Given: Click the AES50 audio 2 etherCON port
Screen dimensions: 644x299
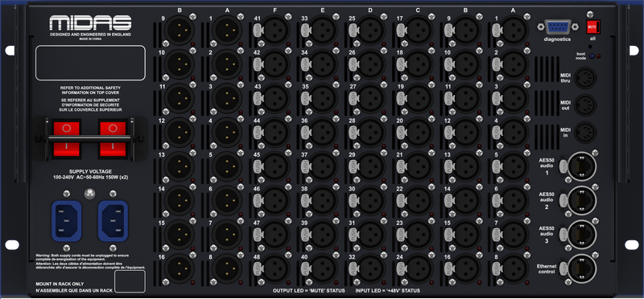Looking at the screenshot, I should (x=581, y=201).
